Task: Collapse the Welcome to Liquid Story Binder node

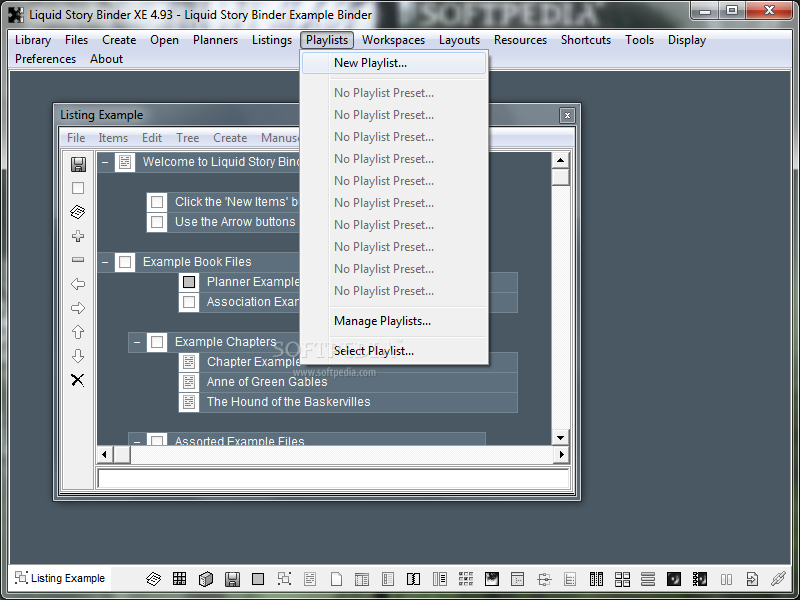Action: 105,162
